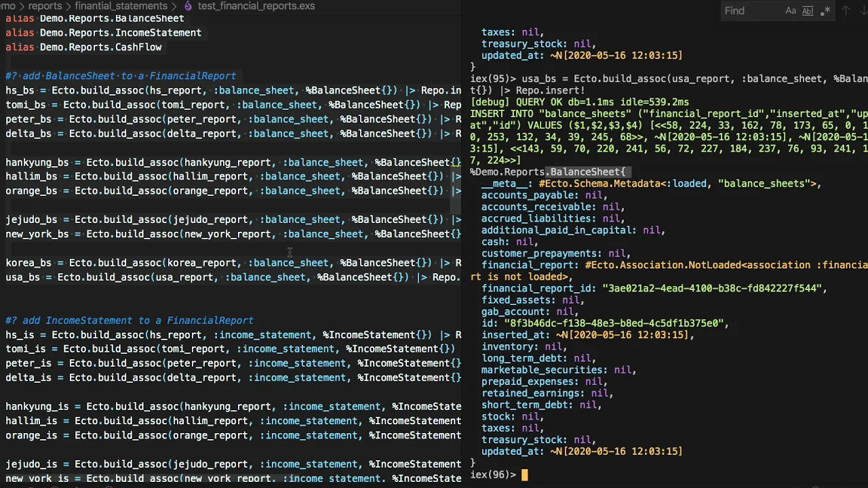Place cursor on the orange_bs assignment line

[x=233, y=191]
